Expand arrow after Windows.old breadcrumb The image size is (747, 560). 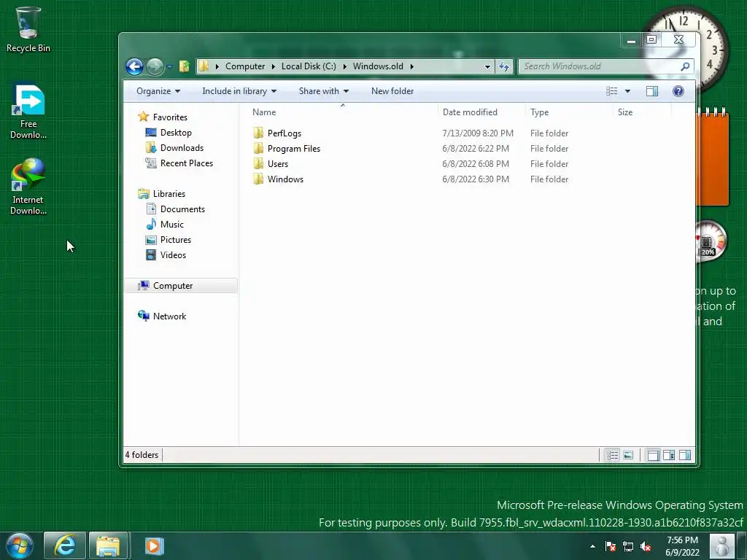coord(412,66)
